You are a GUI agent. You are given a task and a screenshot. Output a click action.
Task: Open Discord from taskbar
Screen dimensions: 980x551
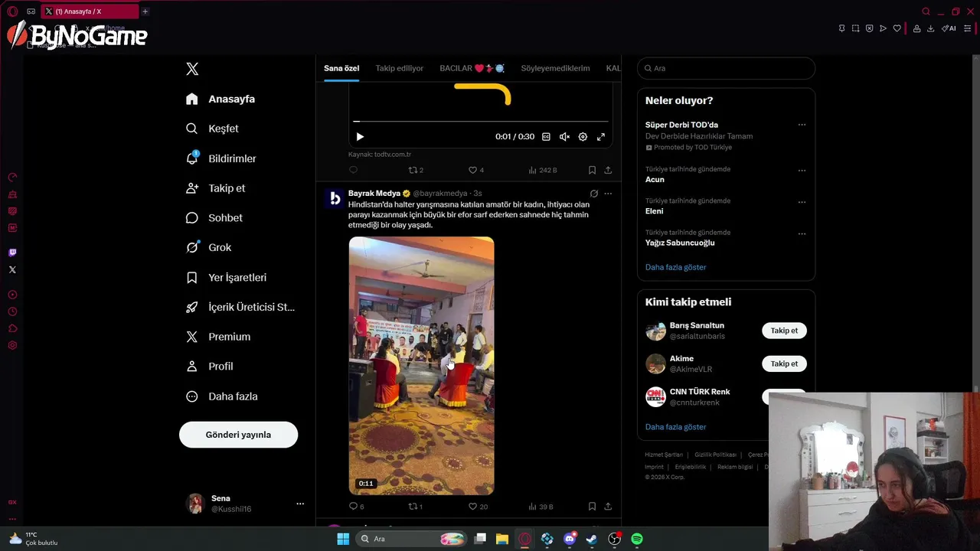[x=570, y=539]
